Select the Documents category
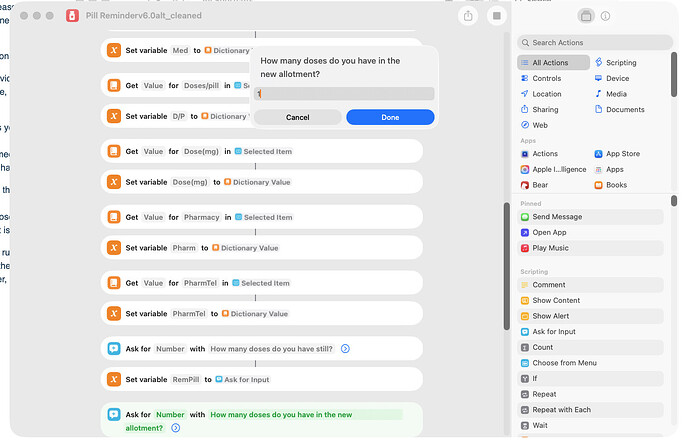Image resolution: width=689 pixels, height=444 pixels. (x=625, y=109)
